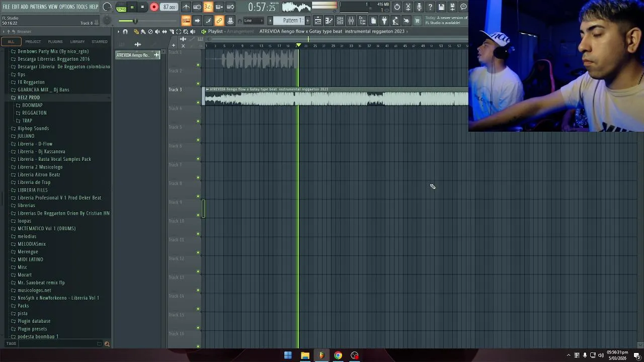
Task: Open the Playlist view icon
Action: pos(317,21)
